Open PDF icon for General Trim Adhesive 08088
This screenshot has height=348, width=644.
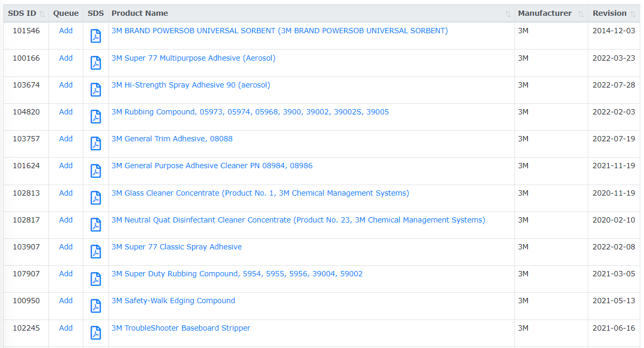tap(96, 144)
